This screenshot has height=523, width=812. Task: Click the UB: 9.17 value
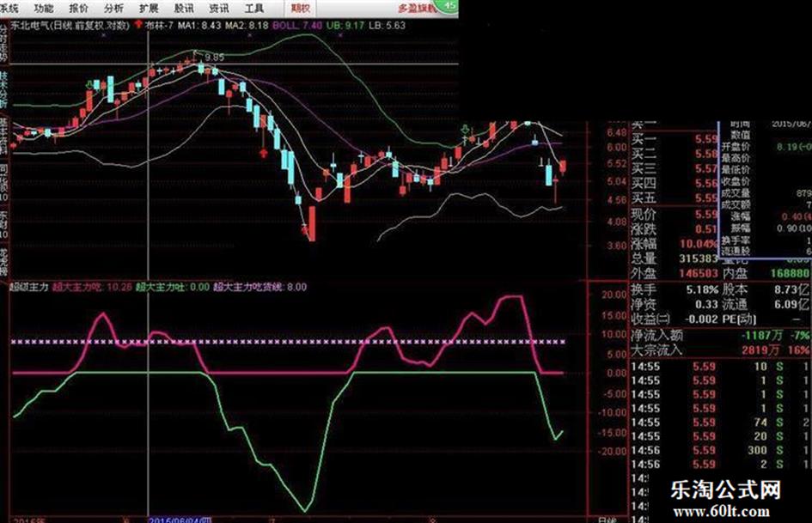pos(345,25)
